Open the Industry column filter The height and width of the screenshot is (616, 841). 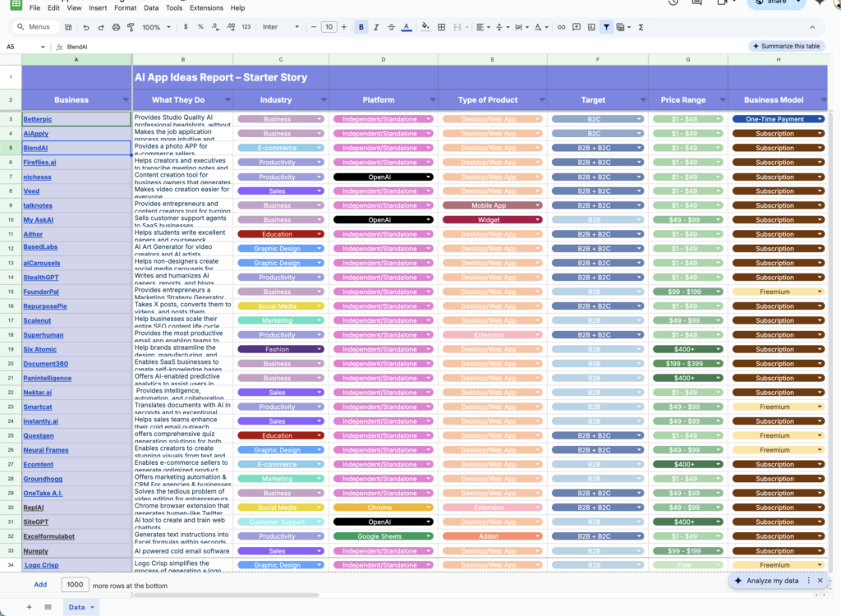click(x=324, y=100)
